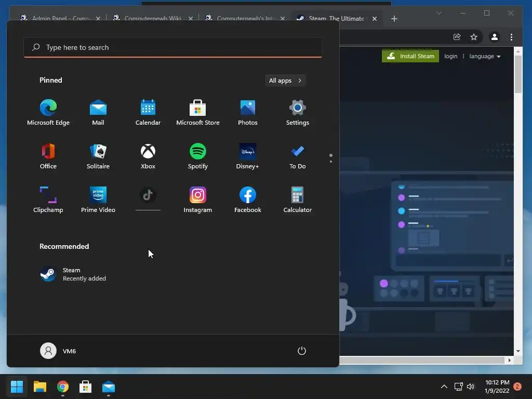The height and width of the screenshot is (399, 532).
Task: Go to next page of pinned apps
Action: coord(331,162)
